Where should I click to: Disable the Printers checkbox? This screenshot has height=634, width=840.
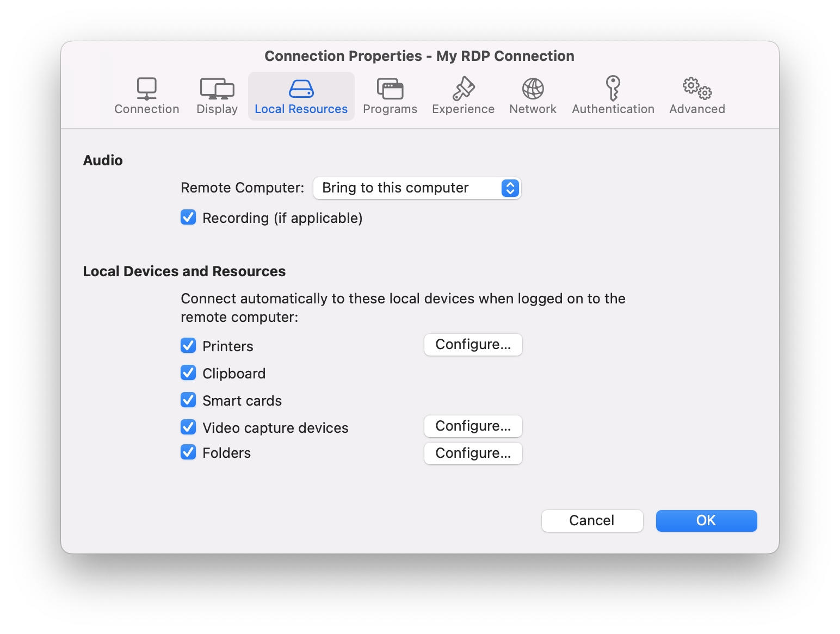pyautogui.click(x=188, y=346)
